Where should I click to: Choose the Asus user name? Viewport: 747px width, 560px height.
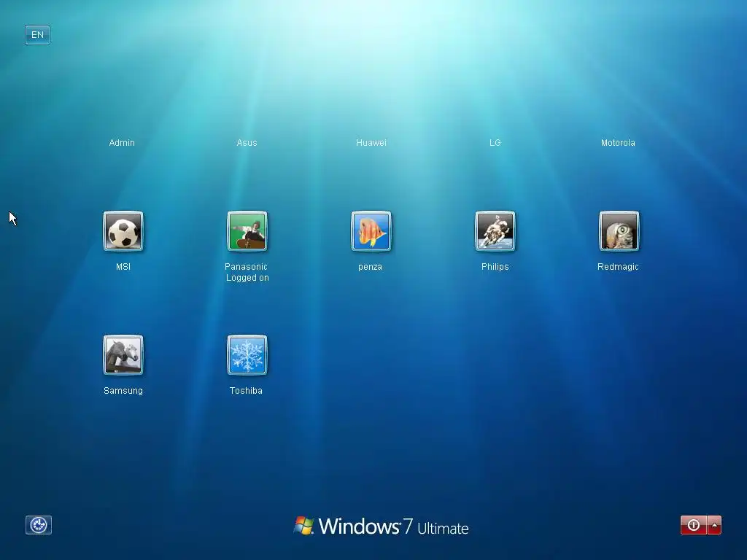click(247, 142)
